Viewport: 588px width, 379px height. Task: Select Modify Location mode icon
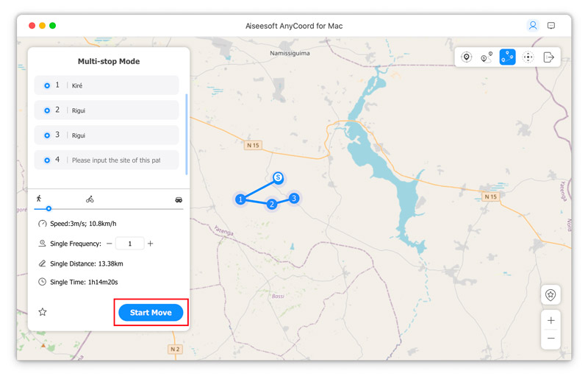(x=466, y=57)
